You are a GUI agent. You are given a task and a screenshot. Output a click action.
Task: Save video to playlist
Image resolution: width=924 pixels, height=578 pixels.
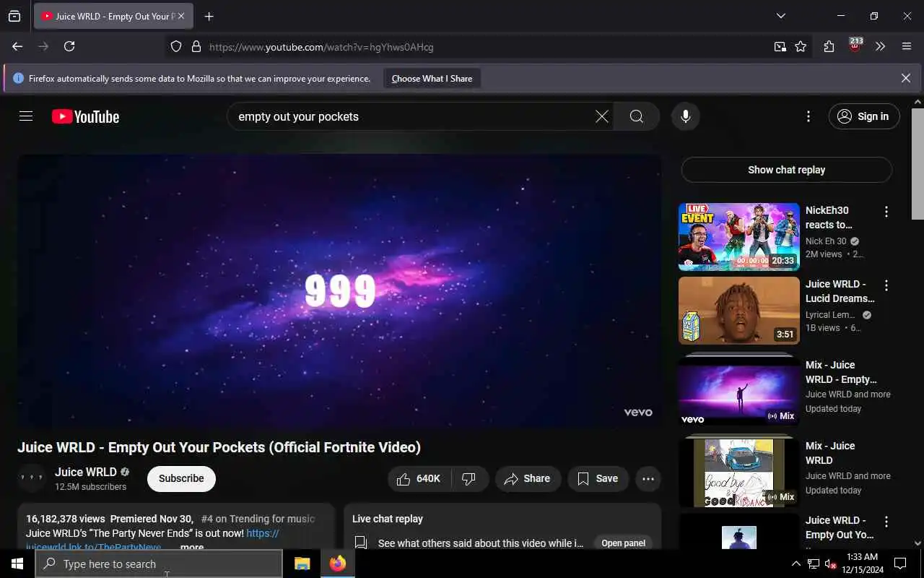click(598, 478)
